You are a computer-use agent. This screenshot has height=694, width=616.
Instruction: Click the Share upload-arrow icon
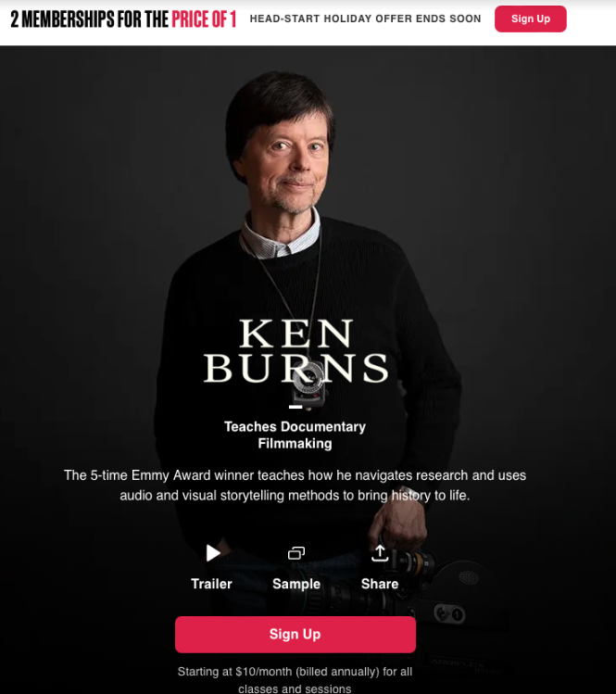point(380,553)
